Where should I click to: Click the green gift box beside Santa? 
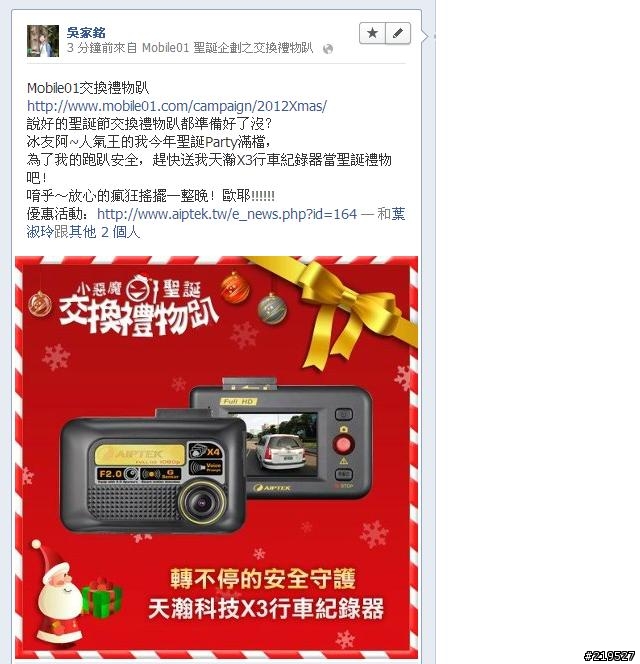tap(102, 599)
